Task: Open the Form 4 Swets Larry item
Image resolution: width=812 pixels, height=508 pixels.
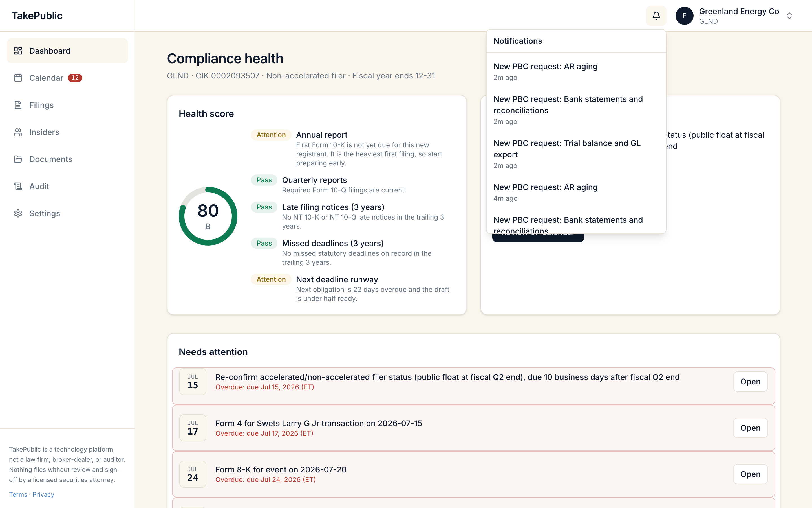Action: (750, 428)
